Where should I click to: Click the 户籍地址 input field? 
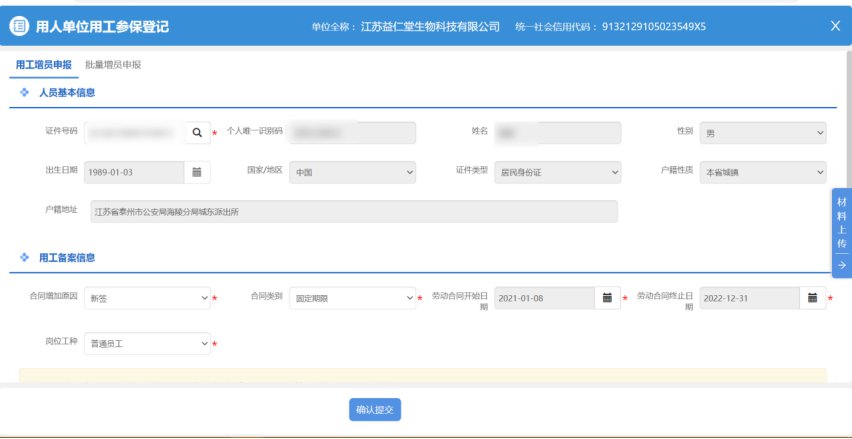click(x=351, y=212)
